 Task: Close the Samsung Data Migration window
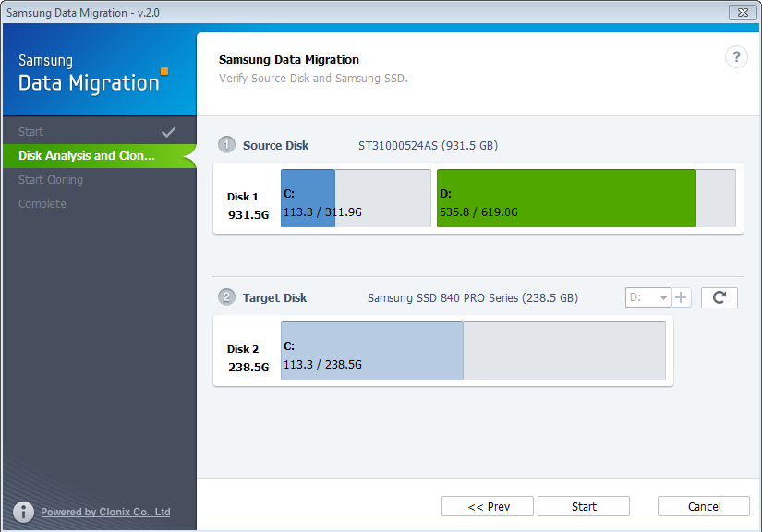(743, 12)
